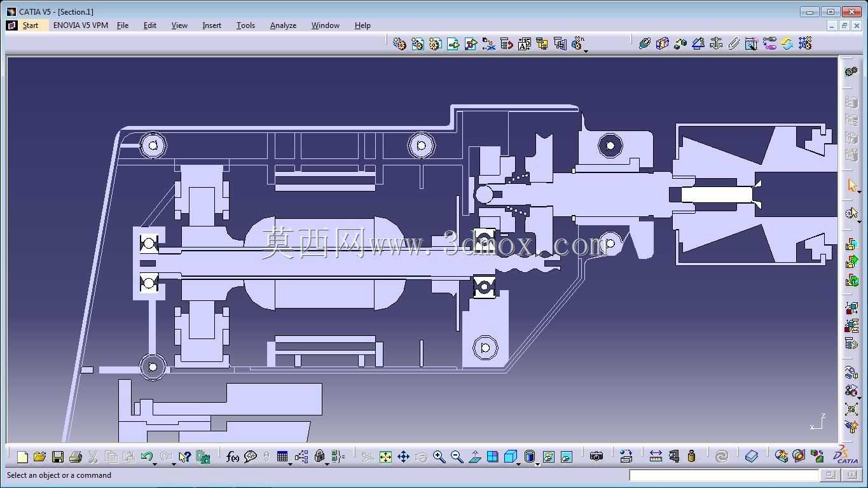Click Fit All In icon

[x=385, y=457]
